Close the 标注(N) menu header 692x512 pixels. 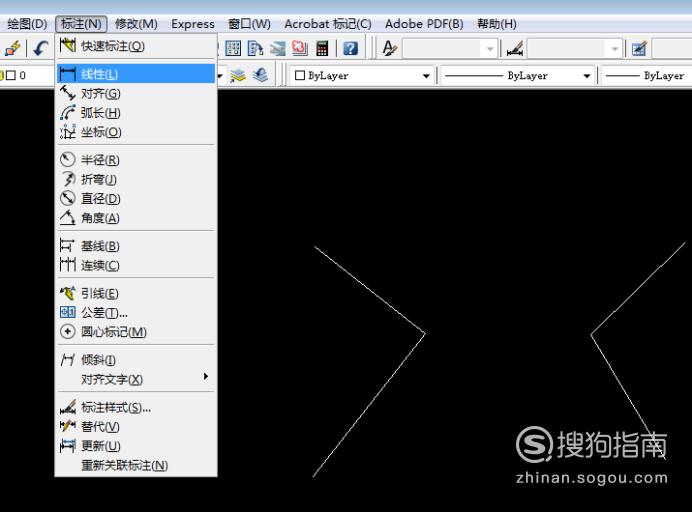pyautogui.click(x=81, y=24)
